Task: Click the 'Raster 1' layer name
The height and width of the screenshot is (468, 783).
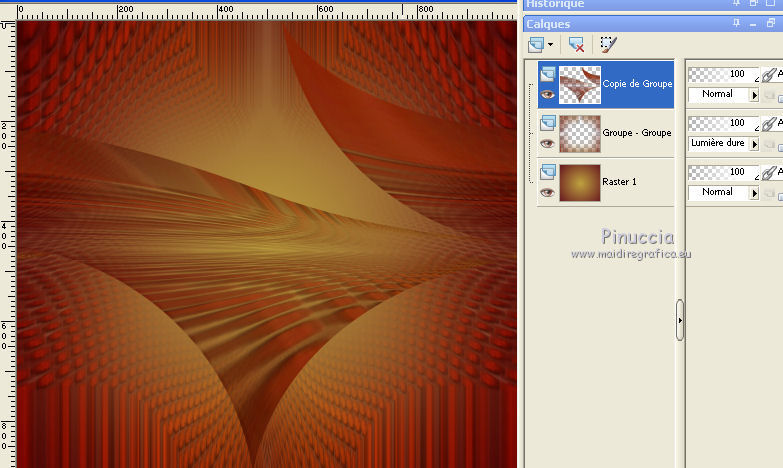Action: coord(619,182)
